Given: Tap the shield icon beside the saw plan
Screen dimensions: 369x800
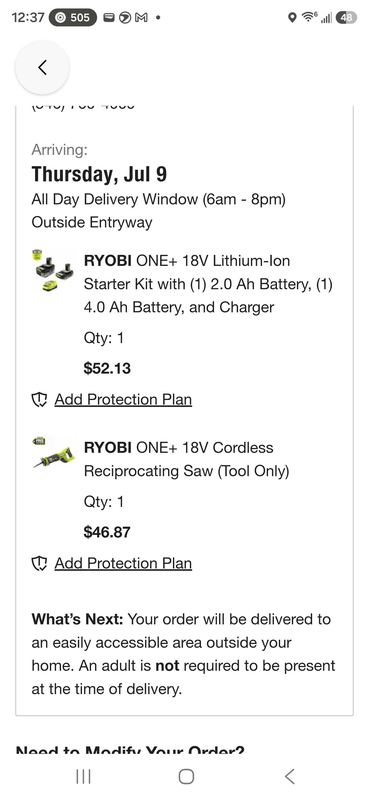Looking at the screenshot, I should click(40, 564).
